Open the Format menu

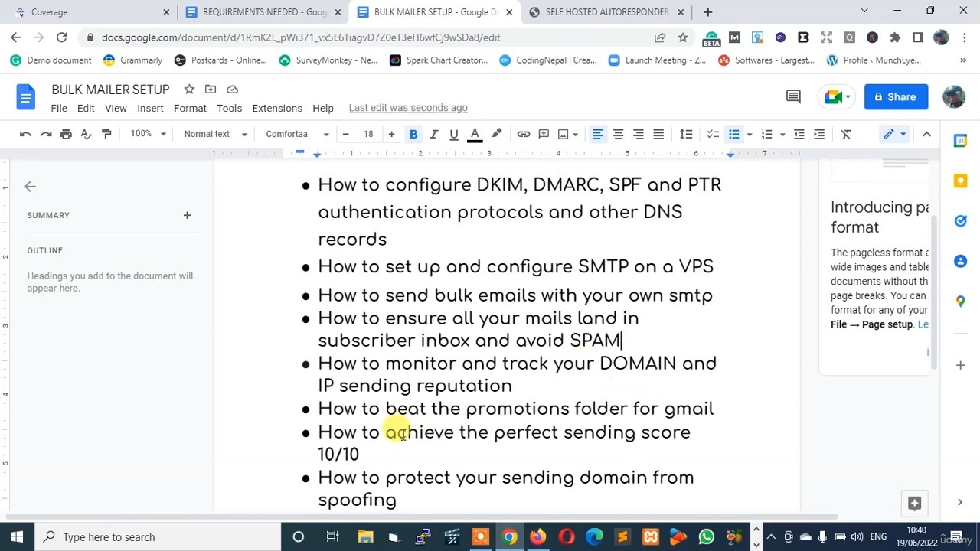pos(190,108)
